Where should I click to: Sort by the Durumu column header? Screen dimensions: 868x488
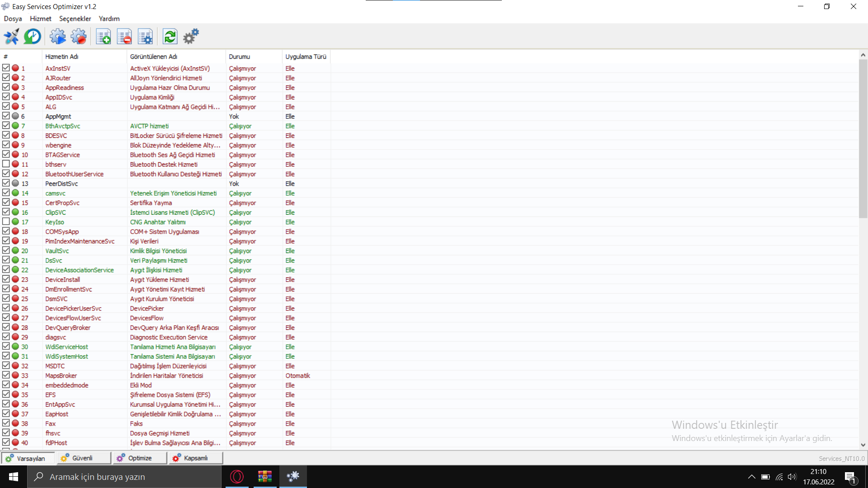[240, 56]
